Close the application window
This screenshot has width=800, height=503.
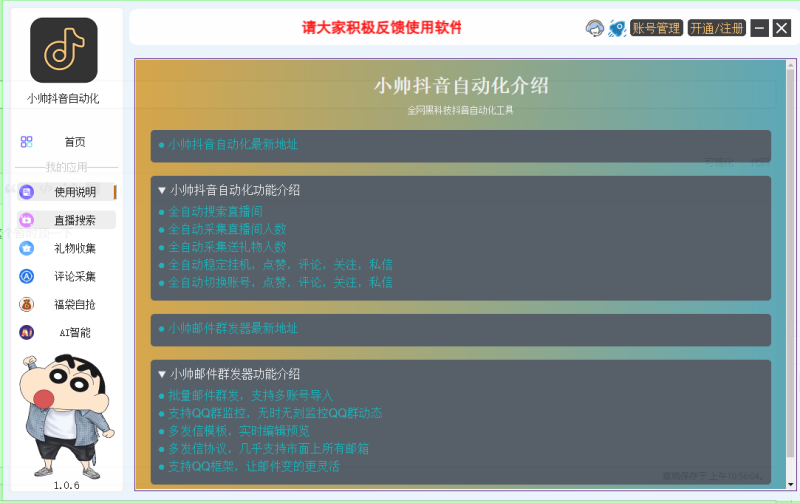[782, 28]
